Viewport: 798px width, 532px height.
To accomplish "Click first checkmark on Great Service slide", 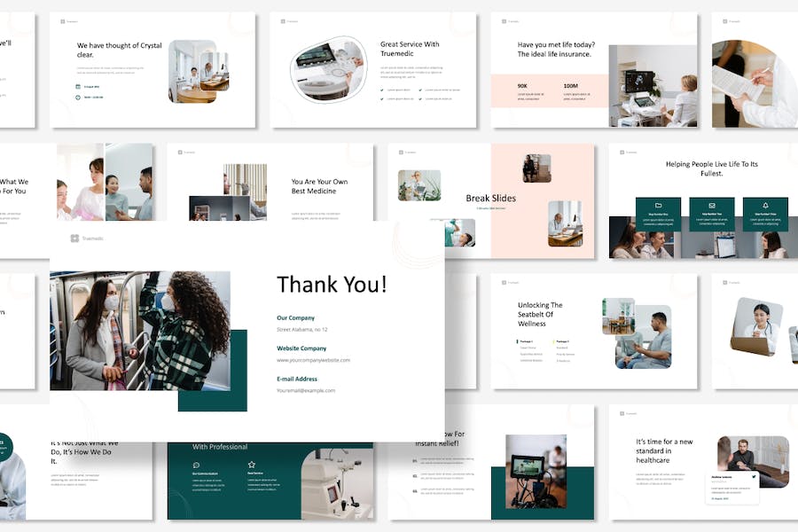I will click(382, 90).
